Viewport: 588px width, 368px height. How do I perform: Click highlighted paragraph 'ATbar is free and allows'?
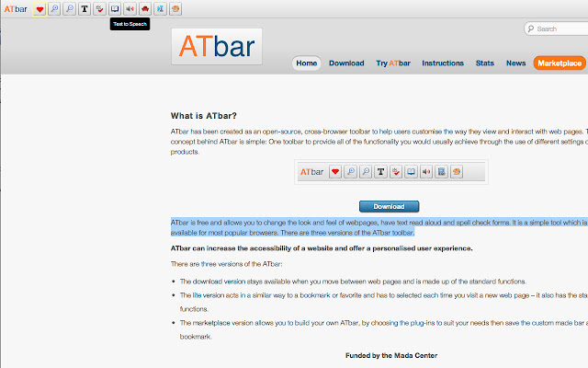pos(379,227)
